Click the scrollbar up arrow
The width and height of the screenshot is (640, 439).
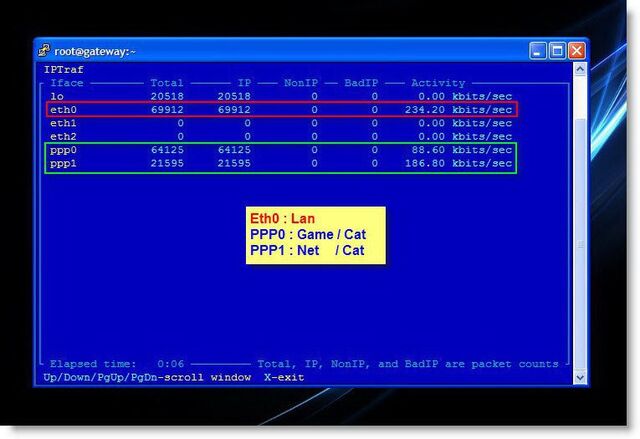[580, 69]
